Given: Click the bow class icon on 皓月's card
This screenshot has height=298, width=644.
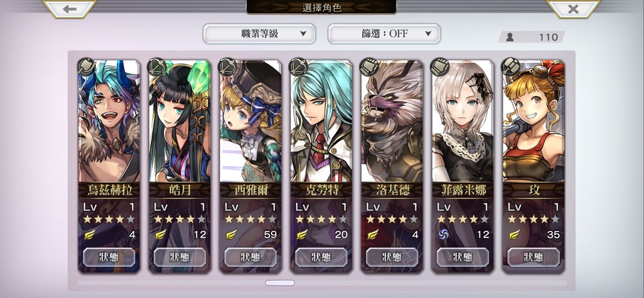Looking at the screenshot, I should coord(156,67).
